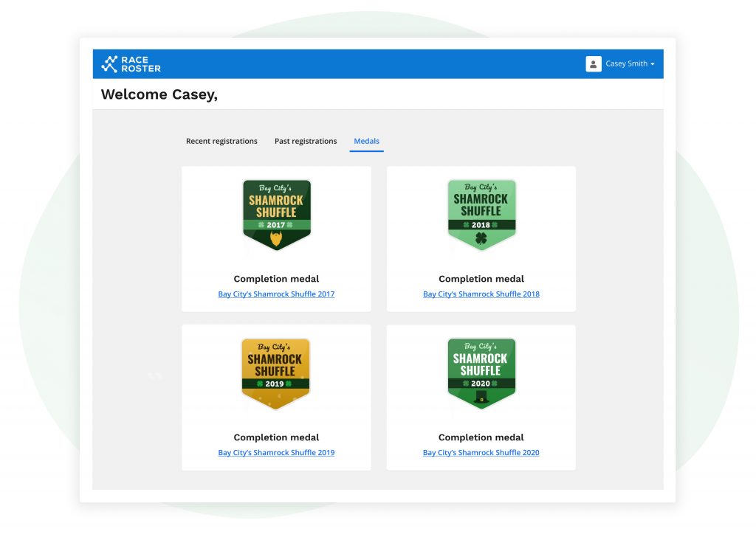The height and width of the screenshot is (537, 756).
Task: Open Bay City's Shamrock Shuffle 2018 link
Action: point(481,294)
